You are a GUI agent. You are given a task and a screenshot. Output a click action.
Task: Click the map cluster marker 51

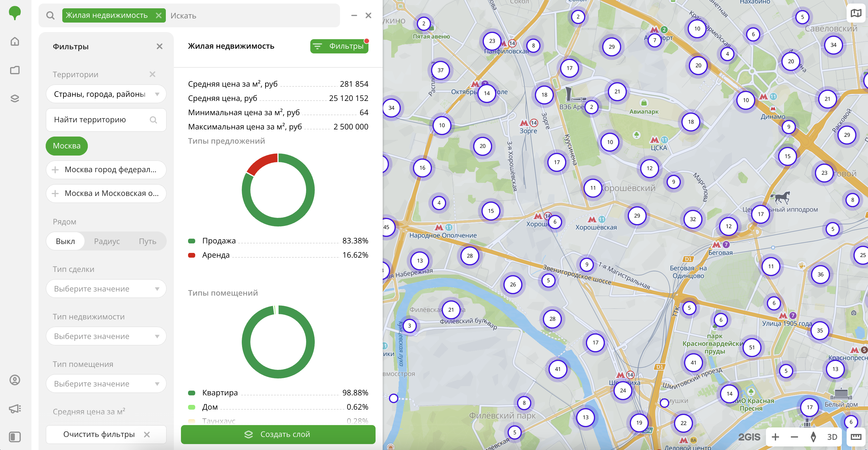pyautogui.click(x=752, y=348)
